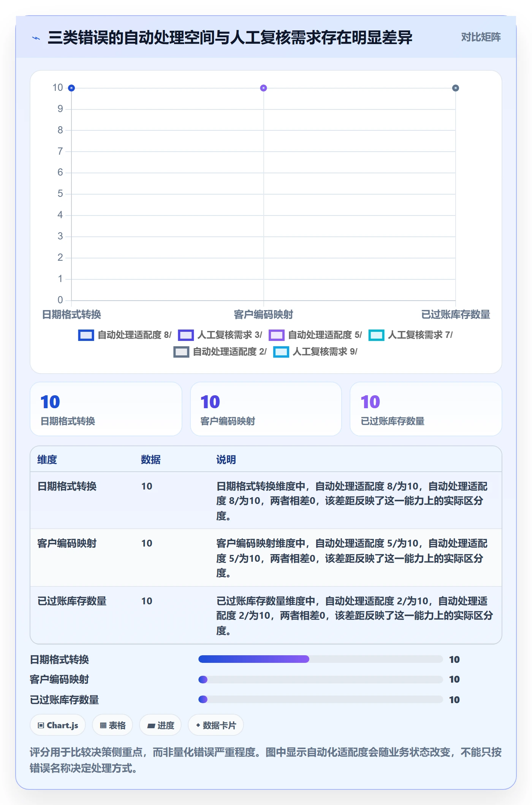
Task: Toggle legend swatch 自动处理适配度 5/
Action: tap(276, 335)
